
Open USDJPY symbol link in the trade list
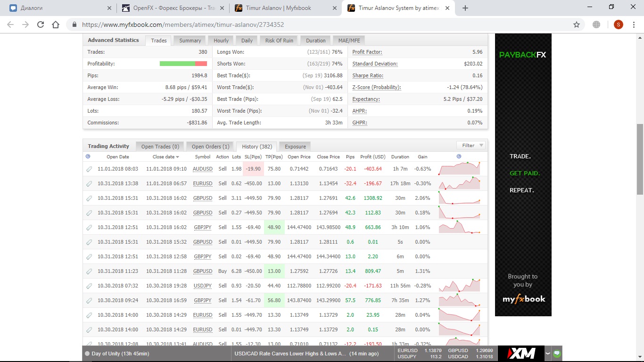203,286
